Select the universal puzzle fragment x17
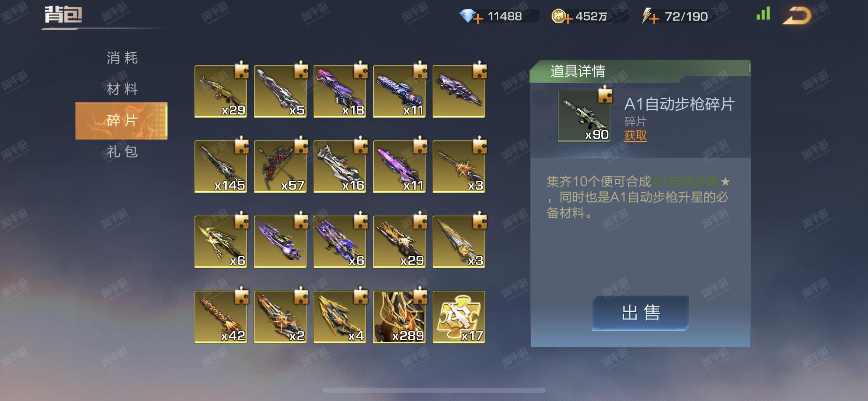This screenshot has width=868, height=401. tap(459, 317)
